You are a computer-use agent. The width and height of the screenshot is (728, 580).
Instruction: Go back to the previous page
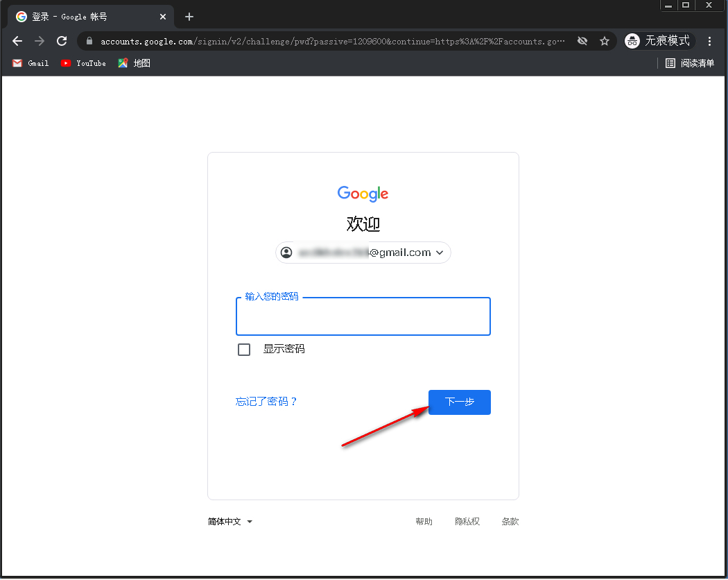click(17, 41)
